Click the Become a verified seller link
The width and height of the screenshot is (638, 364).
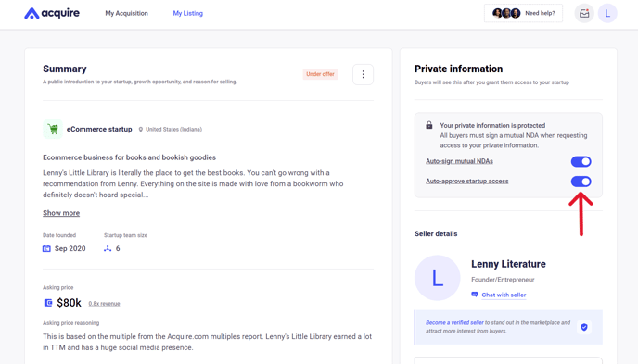(x=454, y=322)
